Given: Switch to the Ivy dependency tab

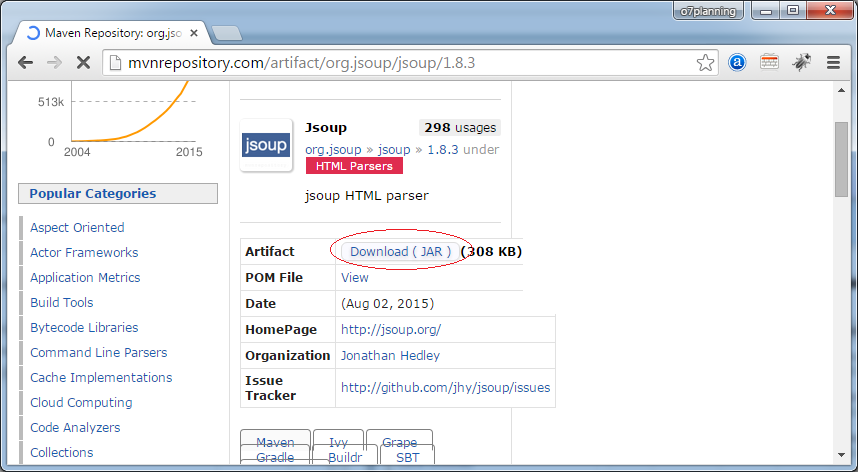Looking at the screenshot, I should 338,441.
